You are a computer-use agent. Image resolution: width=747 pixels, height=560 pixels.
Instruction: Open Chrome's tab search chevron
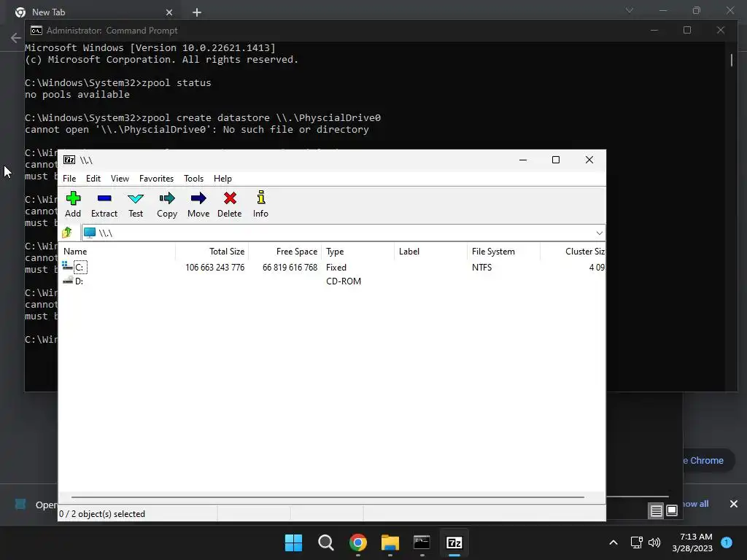click(x=630, y=10)
